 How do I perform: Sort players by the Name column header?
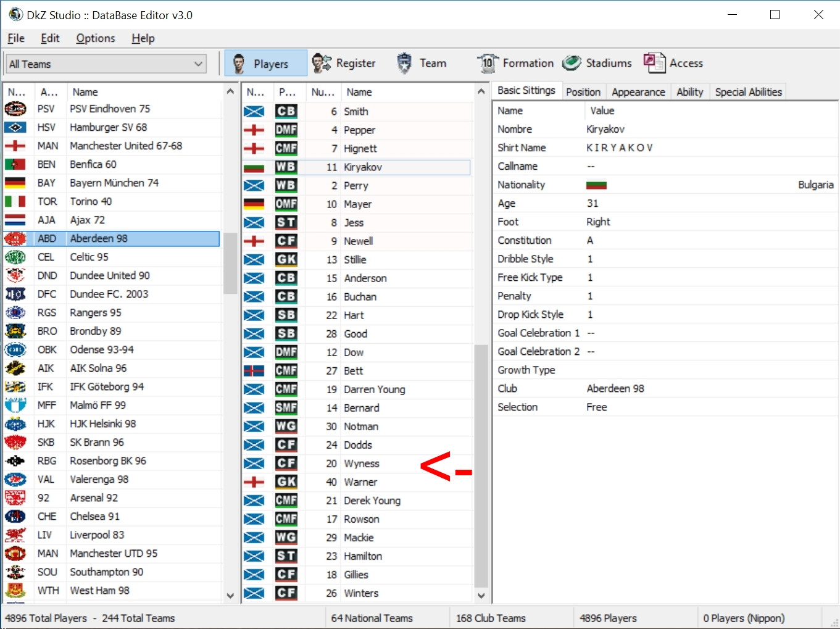407,92
